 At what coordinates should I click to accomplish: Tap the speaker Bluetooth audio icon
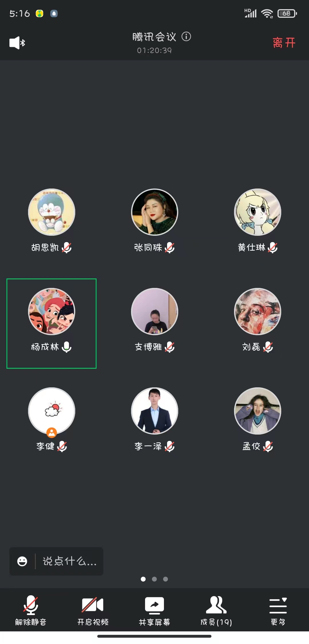pos(17,43)
